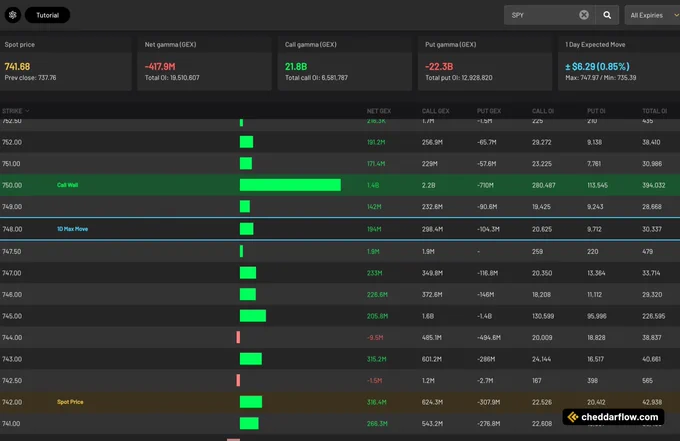This screenshot has width=680, height=441.
Task: Sort by PUT GEX column header
Action: (489, 111)
